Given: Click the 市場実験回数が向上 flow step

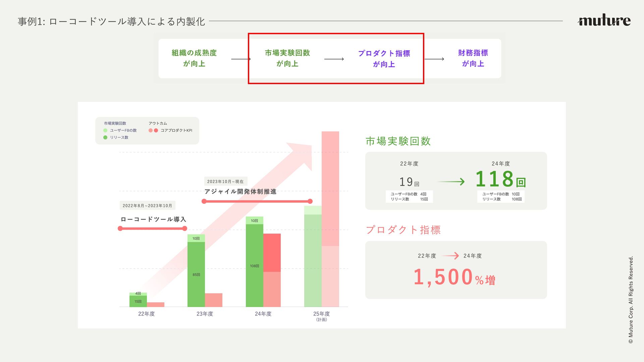Looking at the screenshot, I should (x=287, y=58).
